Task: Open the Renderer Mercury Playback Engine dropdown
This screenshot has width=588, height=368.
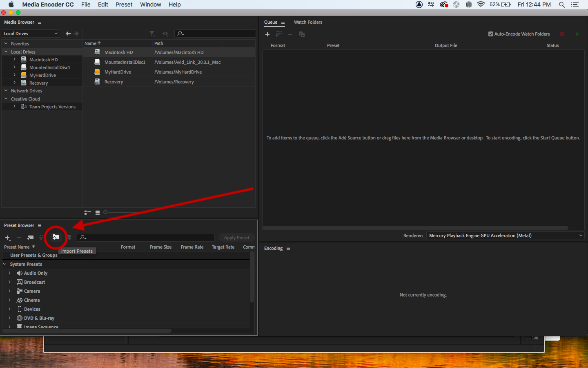Action: pos(506,236)
